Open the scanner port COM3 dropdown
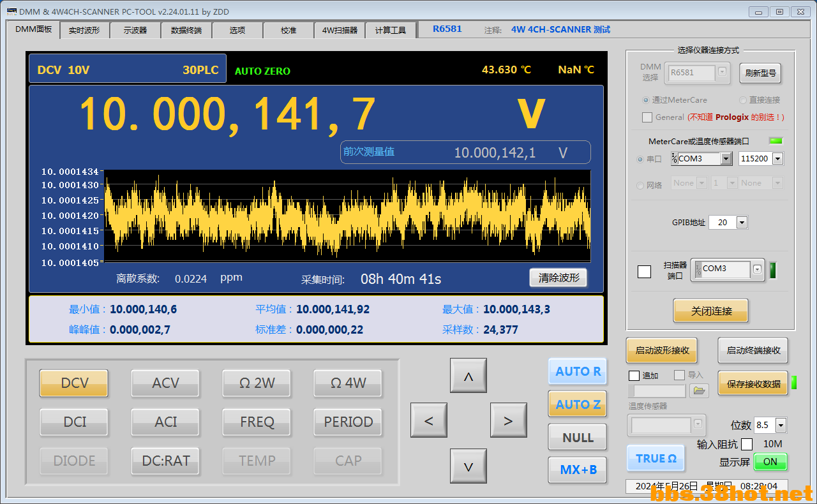The image size is (817, 504). click(x=757, y=269)
